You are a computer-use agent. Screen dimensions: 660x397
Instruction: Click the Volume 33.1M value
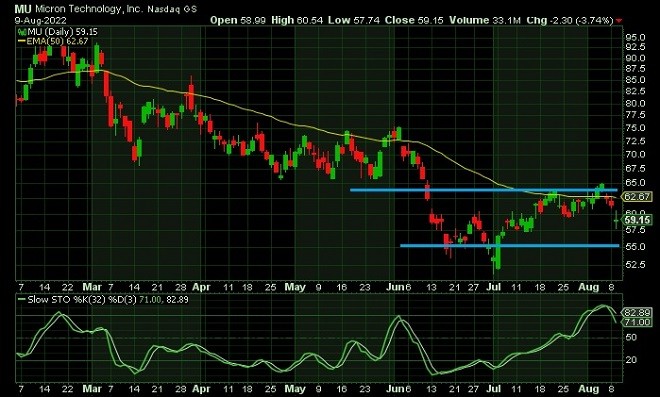[x=485, y=20]
